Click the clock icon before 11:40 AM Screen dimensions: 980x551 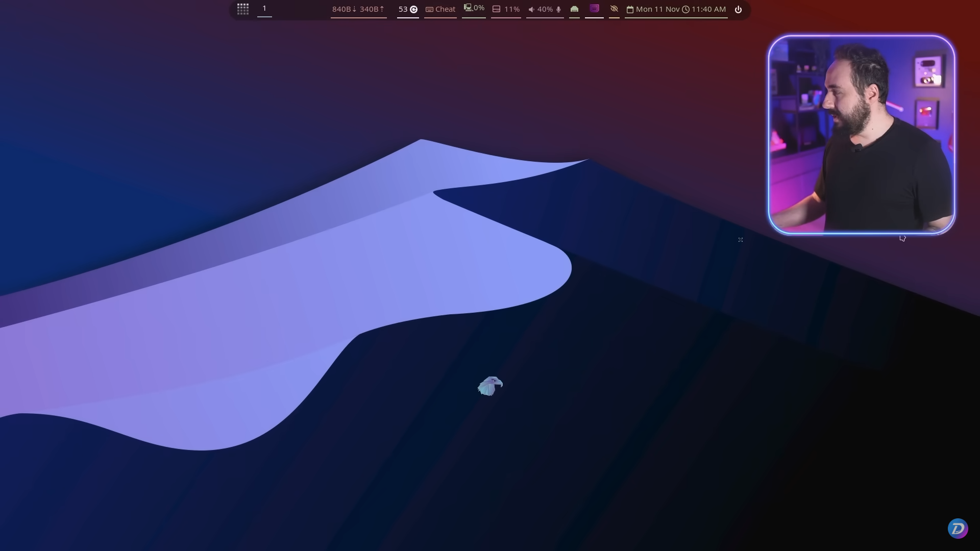coord(687,9)
